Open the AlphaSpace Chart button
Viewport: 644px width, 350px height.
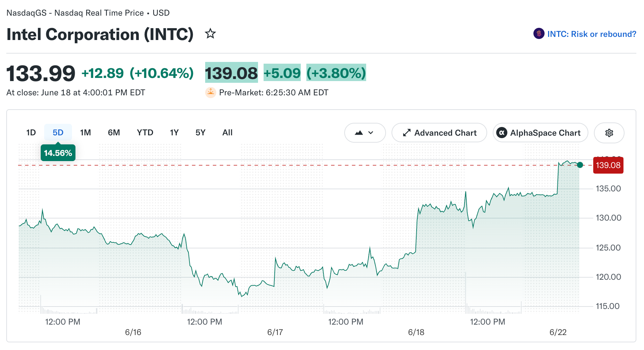pos(540,133)
